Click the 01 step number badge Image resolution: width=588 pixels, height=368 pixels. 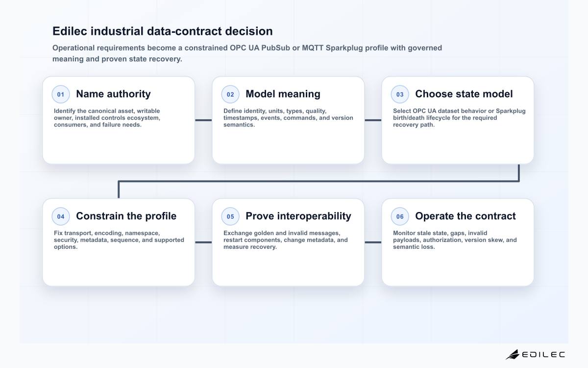(x=61, y=94)
